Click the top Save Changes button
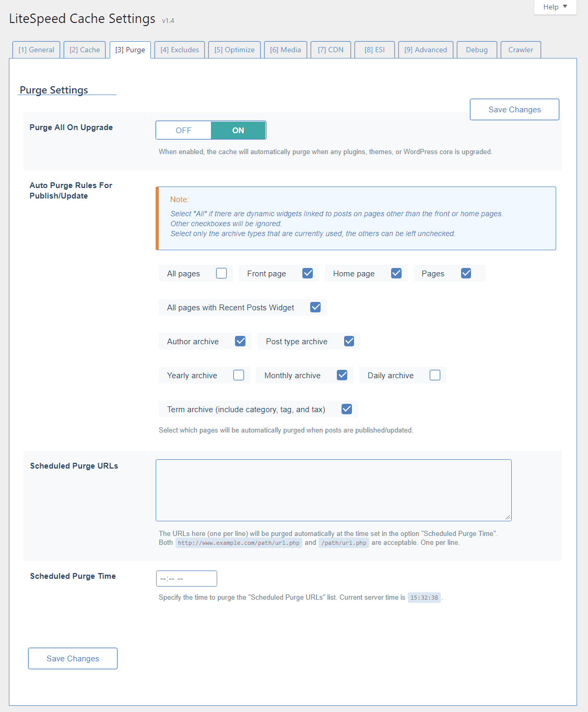 pyautogui.click(x=514, y=109)
